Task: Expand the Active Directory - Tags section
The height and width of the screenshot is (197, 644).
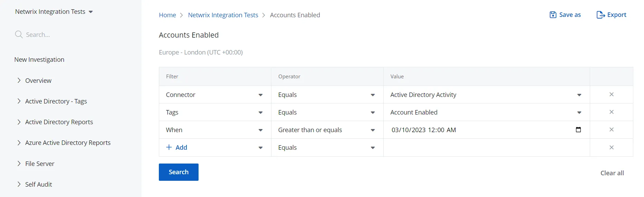Action: click(19, 101)
